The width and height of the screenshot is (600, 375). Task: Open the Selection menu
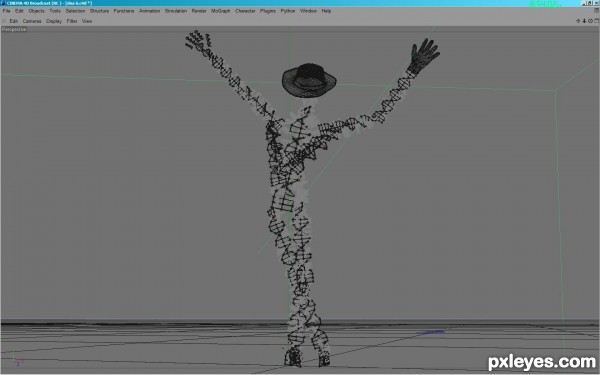[75, 11]
